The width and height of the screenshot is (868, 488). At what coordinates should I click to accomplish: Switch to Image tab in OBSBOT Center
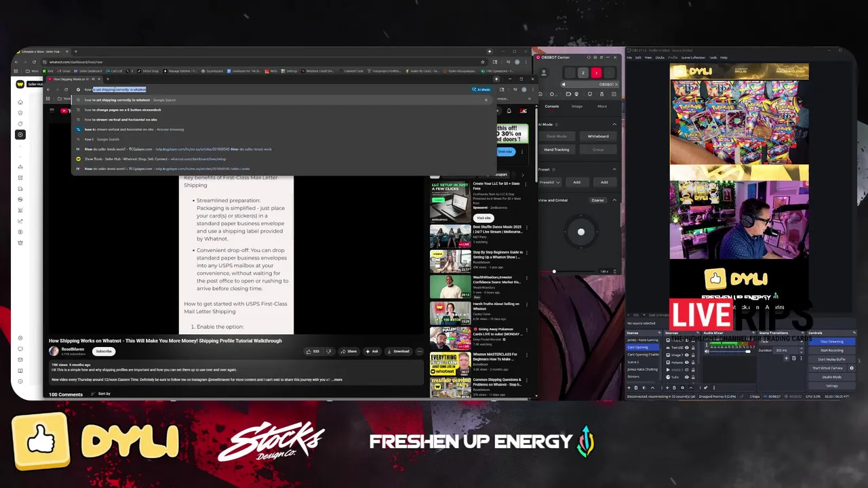click(577, 106)
